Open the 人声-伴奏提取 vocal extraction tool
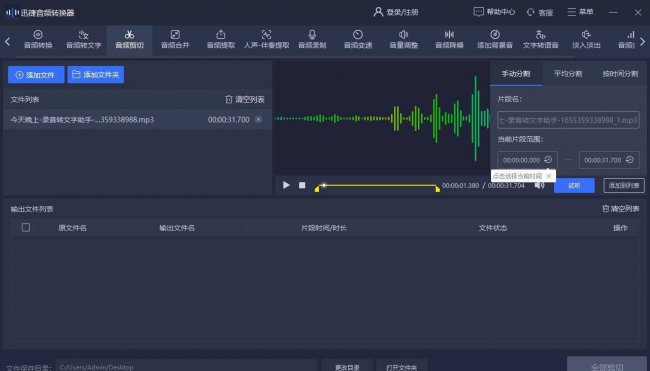This screenshot has width=650, height=371. point(267,40)
